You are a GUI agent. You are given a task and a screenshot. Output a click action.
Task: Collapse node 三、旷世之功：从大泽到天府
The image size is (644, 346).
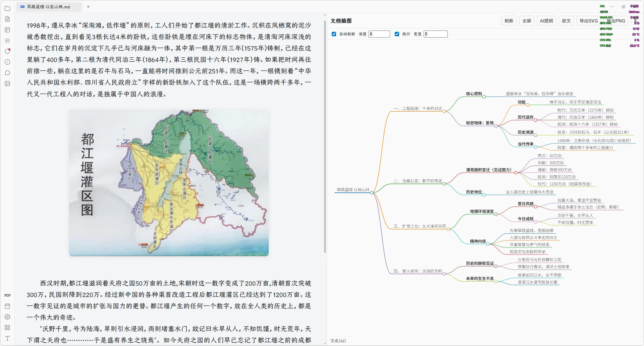(x=448, y=229)
